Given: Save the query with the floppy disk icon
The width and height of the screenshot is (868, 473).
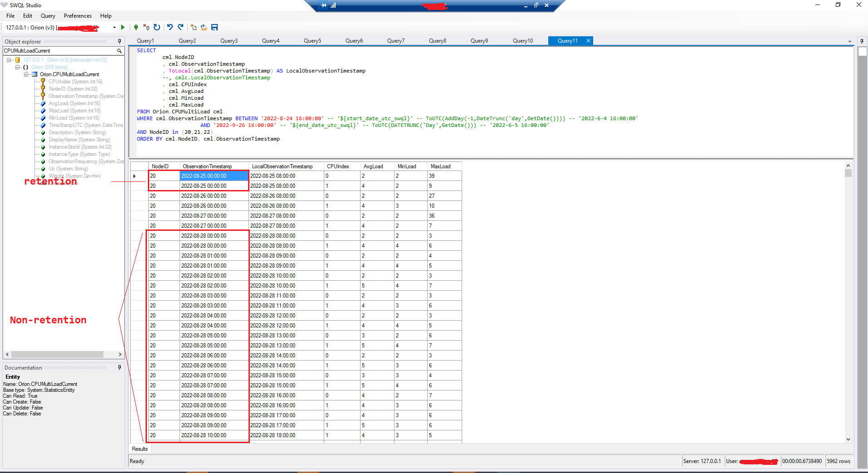Looking at the screenshot, I should tap(215, 28).
